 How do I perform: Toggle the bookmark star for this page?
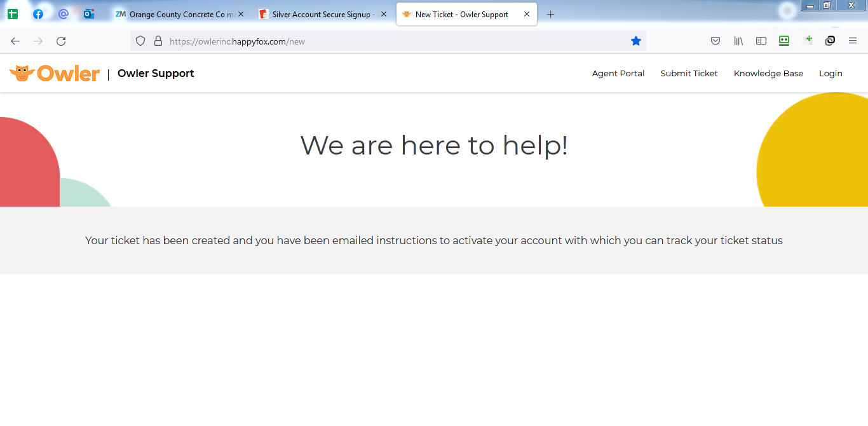click(x=636, y=41)
